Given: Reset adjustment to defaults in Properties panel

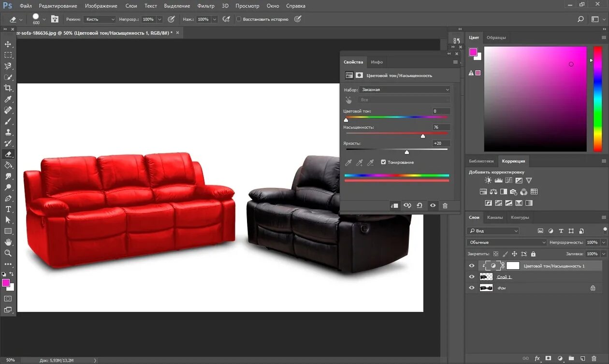Looking at the screenshot, I should pos(420,205).
